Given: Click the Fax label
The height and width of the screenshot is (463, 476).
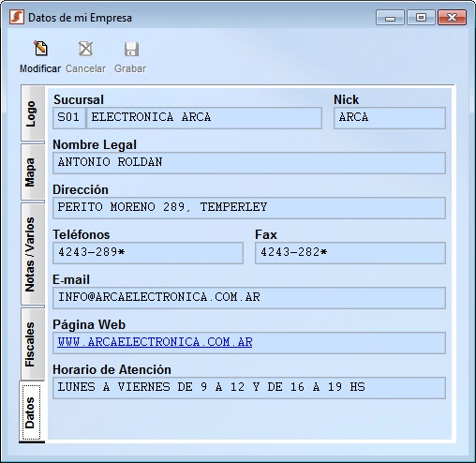Looking at the screenshot, I should [x=266, y=235].
